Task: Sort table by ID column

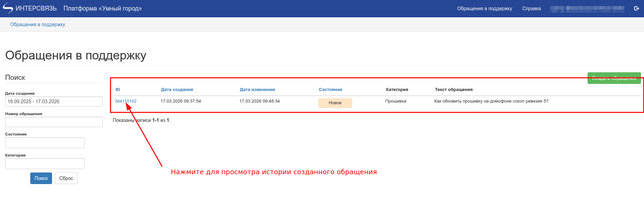Action: pyautogui.click(x=118, y=90)
